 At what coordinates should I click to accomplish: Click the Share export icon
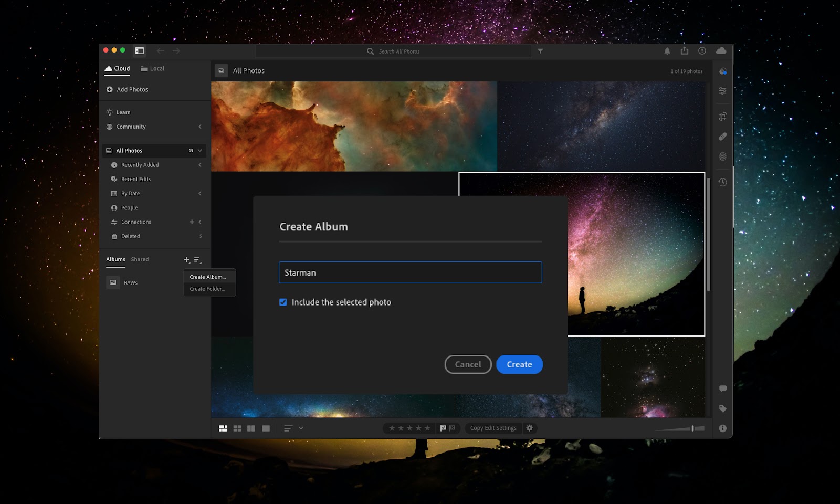coord(685,51)
